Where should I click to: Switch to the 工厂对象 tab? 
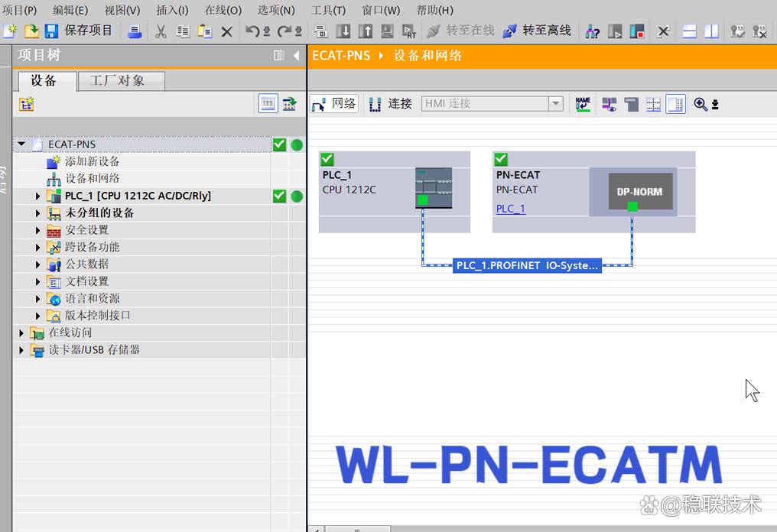click(x=121, y=81)
